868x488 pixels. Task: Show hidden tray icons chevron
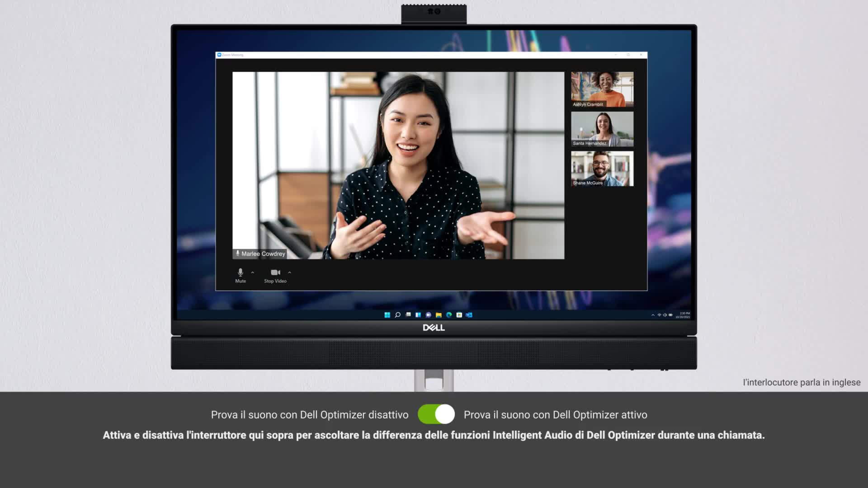tap(653, 315)
